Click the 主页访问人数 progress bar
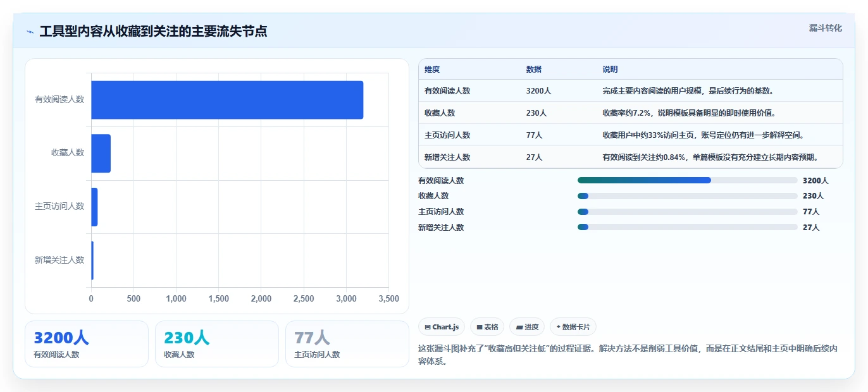The image size is (868, 392). (687, 212)
